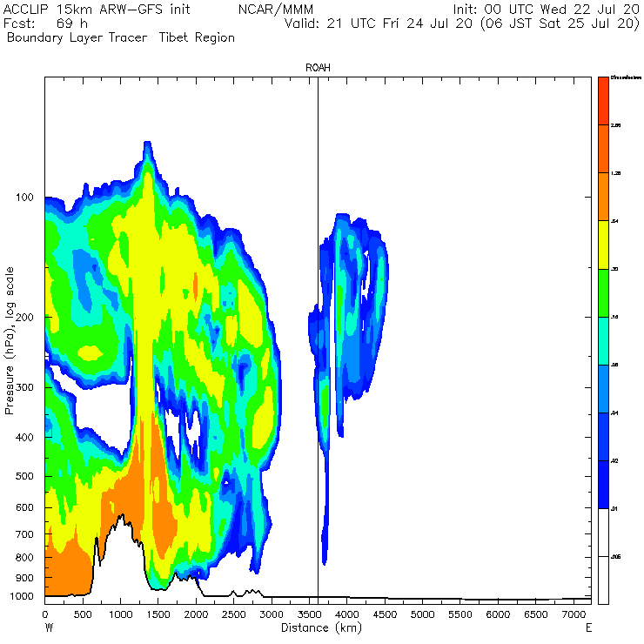Click the 600 hPa tick label
Image resolution: width=644 pixels, height=644 pixels.
click(24, 508)
